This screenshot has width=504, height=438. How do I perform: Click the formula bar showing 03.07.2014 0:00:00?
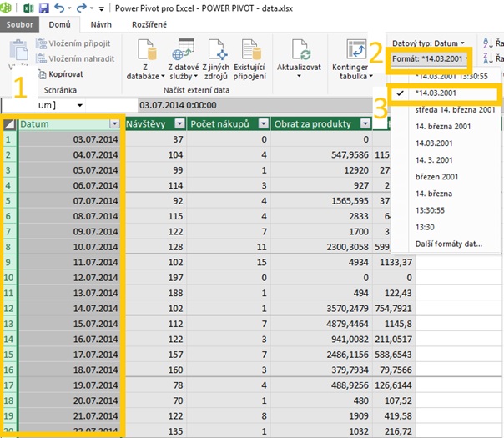[255, 105]
